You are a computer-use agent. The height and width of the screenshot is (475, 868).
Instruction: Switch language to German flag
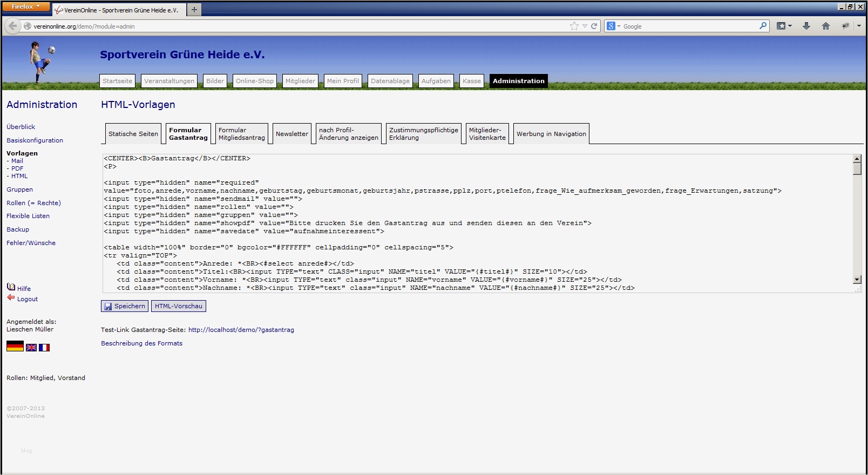15,346
